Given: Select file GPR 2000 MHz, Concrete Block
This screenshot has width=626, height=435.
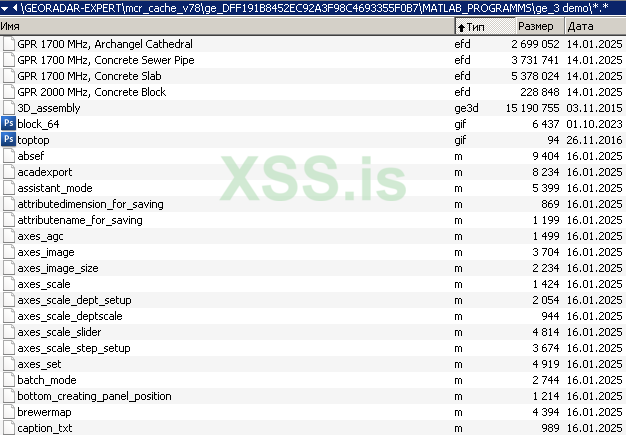Looking at the screenshot, I should (x=91, y=92).
